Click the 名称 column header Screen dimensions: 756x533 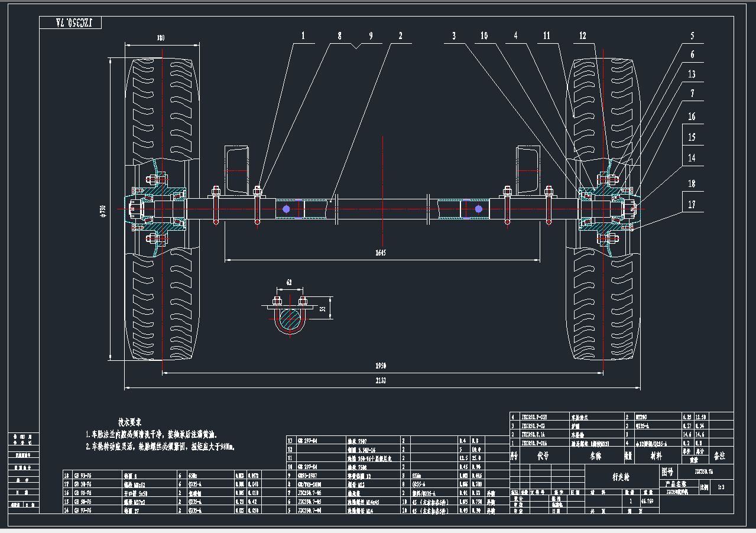[595, 457]
